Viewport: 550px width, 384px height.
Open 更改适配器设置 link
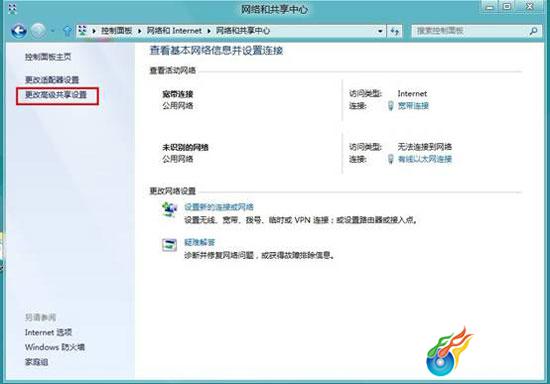coord(52,80)
